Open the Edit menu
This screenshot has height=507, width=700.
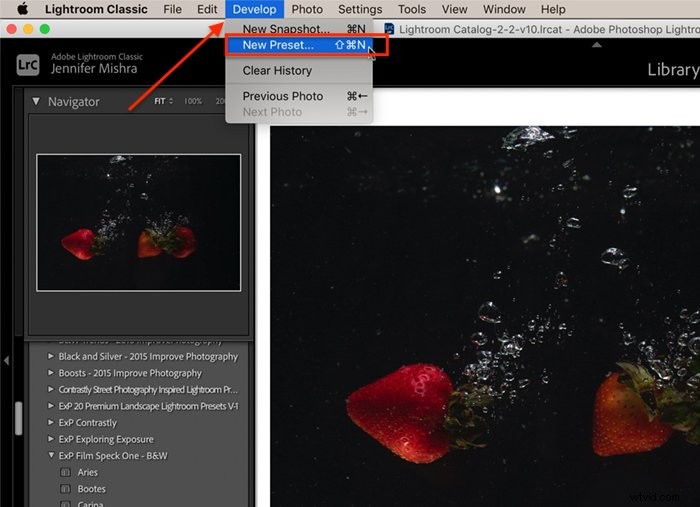click(x=207, y=9)
